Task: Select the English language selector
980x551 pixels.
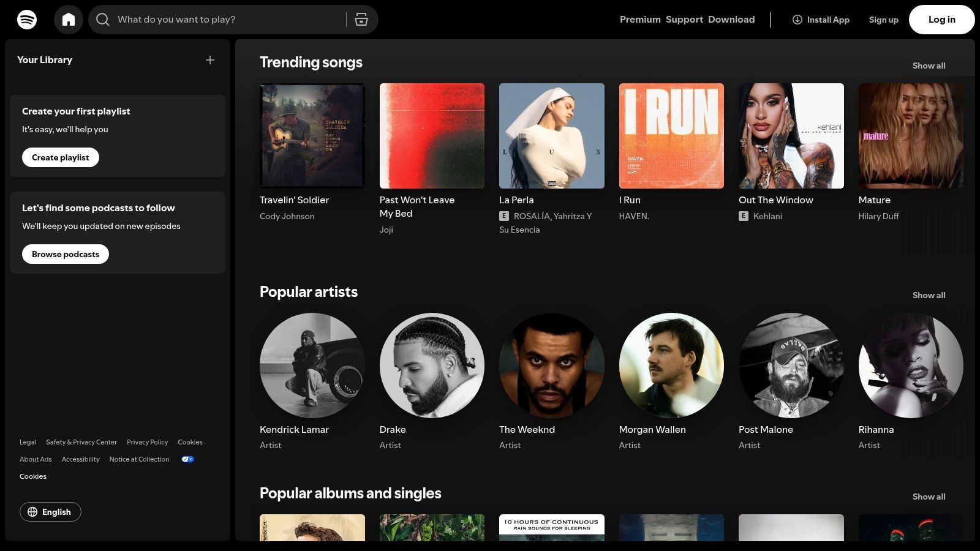Action: (50, 512)
